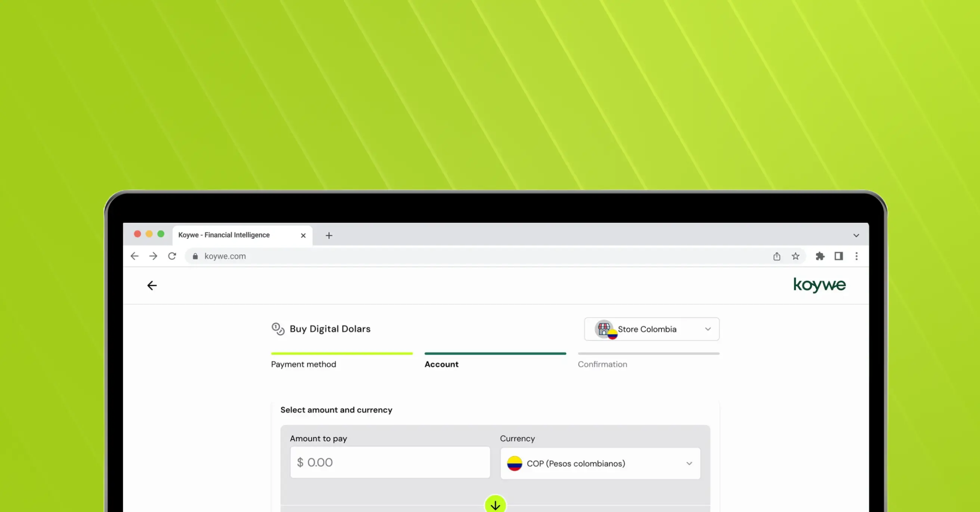980x512 pixels.
Task: Select the Account step
Action: tap(441, 364)
